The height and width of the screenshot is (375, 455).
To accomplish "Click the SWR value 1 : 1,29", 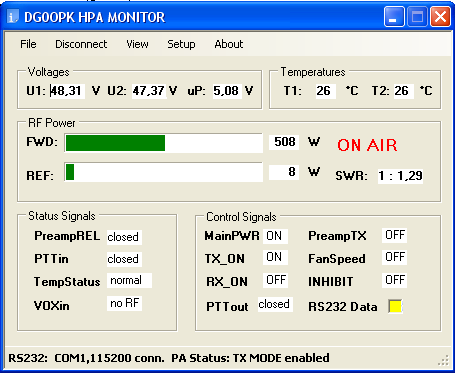I will pyautogui.click(x=400, y=175).
